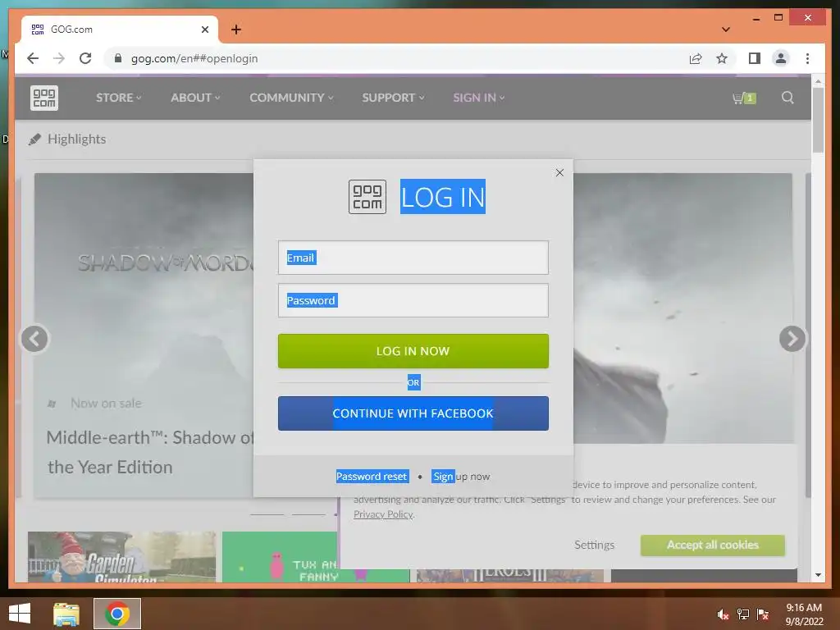
Task: Open Action Center flag icon in tray
Action: click(x=763, y=614)
